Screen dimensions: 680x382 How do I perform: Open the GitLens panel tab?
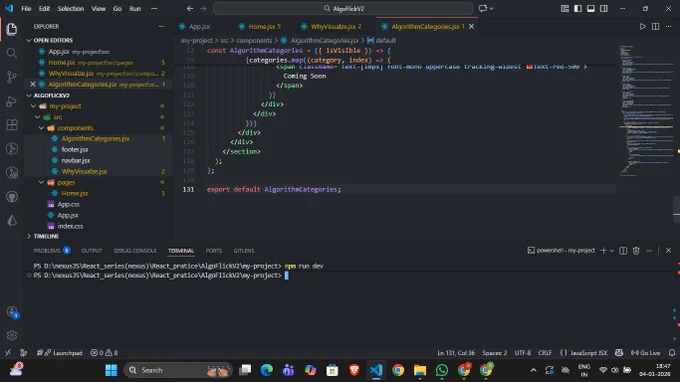[244, 251]
